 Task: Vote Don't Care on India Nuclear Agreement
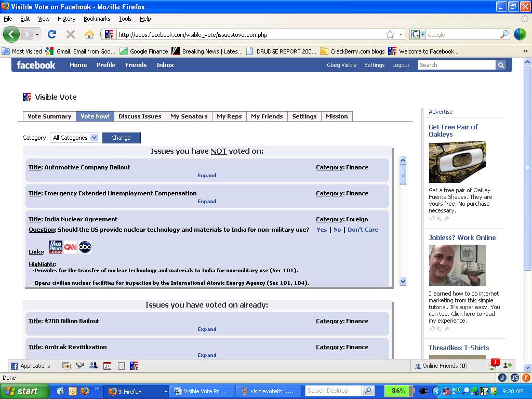(363, 230)
